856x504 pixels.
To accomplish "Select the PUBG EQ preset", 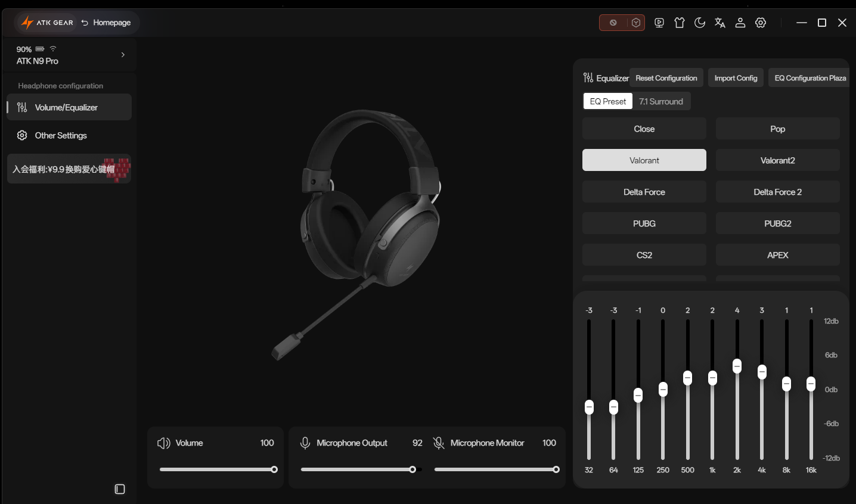I will [x=644, y=223].
